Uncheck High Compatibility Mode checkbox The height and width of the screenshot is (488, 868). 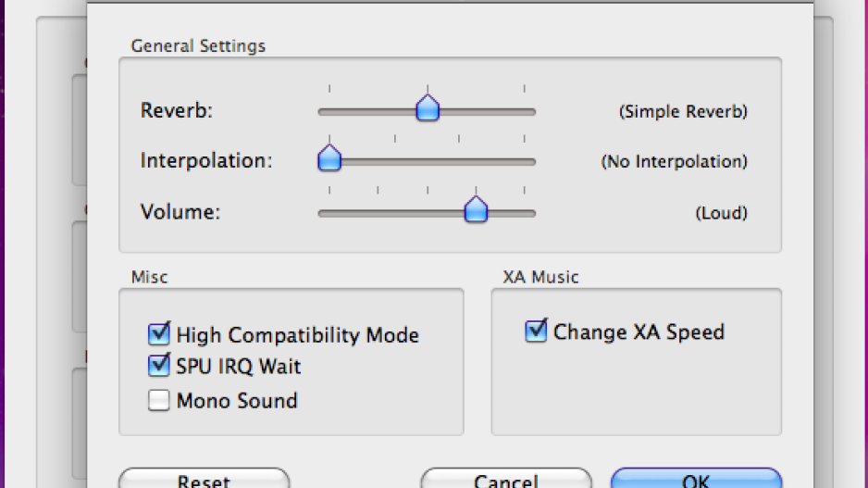pyautogui.click(x=159, y=334)
